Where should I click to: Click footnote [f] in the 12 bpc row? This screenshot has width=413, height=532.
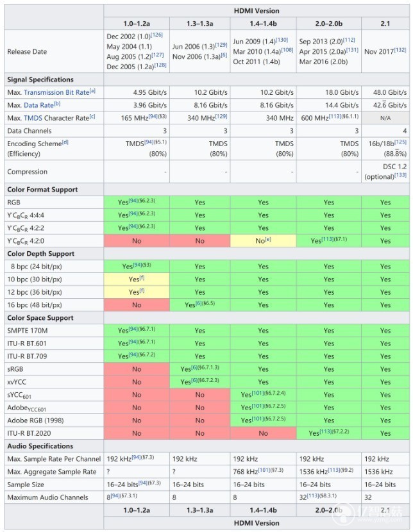pyautogui.click(x=142, y=290)
